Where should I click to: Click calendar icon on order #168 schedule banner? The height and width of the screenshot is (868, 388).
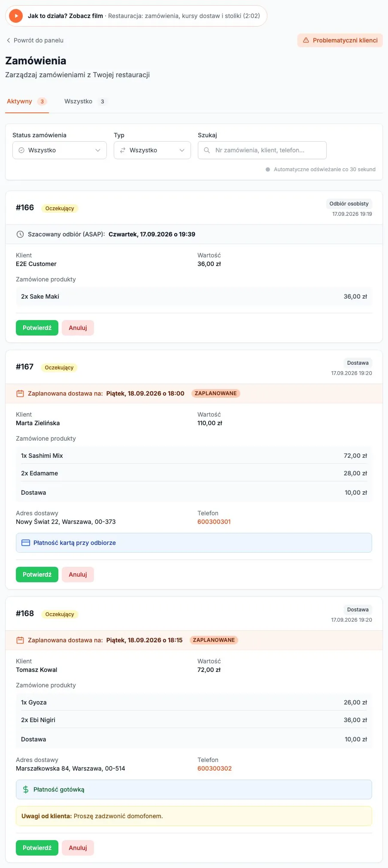click(20, 640)
